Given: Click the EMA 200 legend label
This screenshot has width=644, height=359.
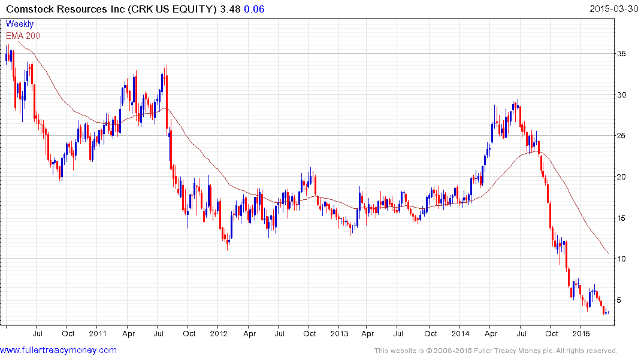Looking at the screenshot, I should [x=23, y=36].
